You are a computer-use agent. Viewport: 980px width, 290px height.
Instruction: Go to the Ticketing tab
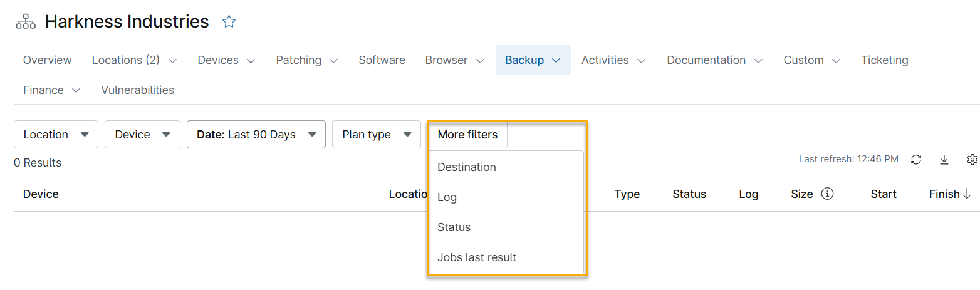[884, 60]
